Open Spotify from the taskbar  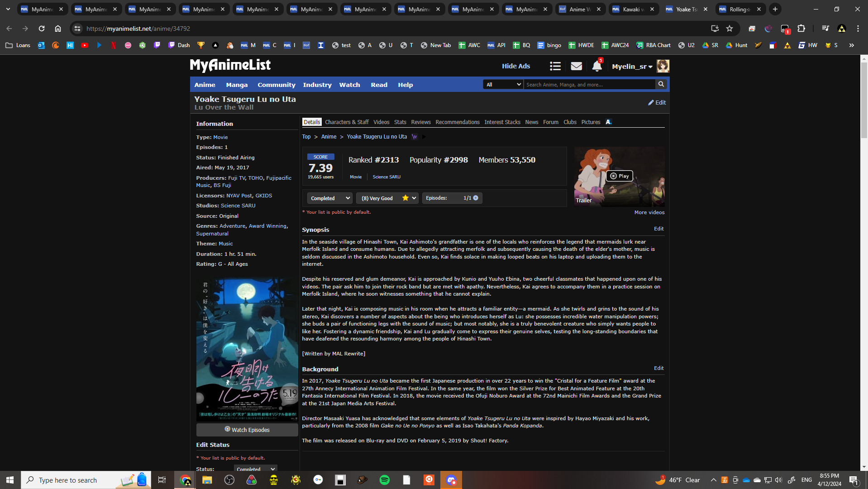tap(385, 480)
